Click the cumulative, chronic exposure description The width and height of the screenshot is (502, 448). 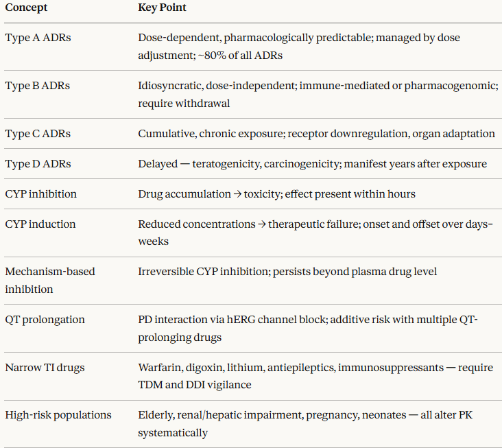[316, 134]
